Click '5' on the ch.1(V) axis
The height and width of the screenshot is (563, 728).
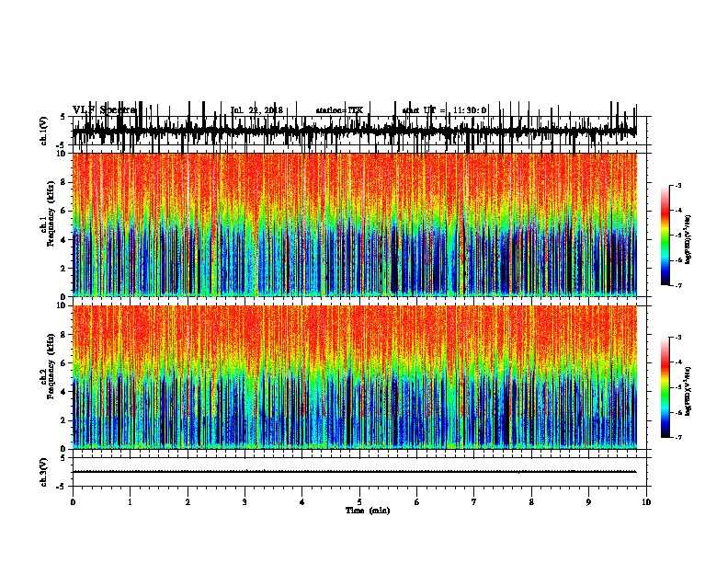(x=63, y=117)
